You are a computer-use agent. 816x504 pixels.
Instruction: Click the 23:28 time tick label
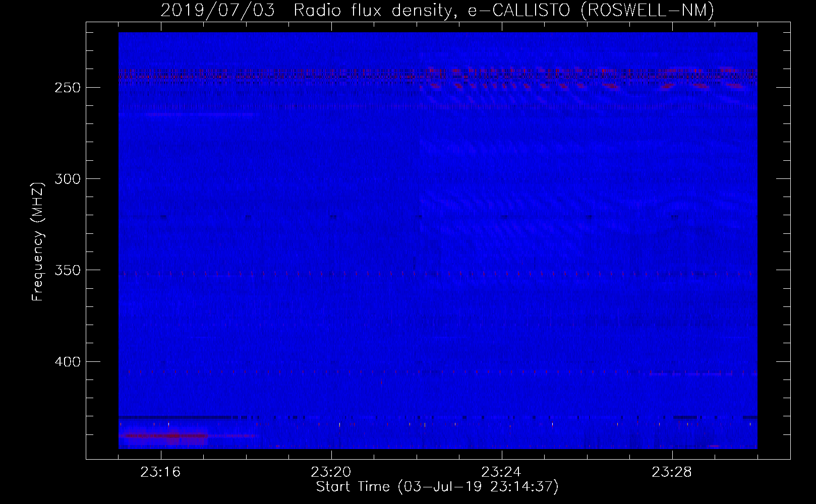[672, 472]
